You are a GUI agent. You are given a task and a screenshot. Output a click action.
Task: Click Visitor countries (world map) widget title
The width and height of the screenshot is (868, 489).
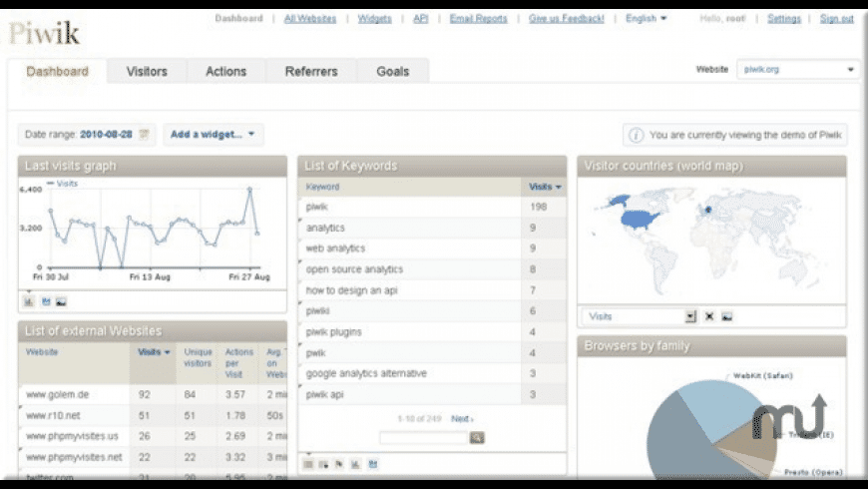(663, 166)
